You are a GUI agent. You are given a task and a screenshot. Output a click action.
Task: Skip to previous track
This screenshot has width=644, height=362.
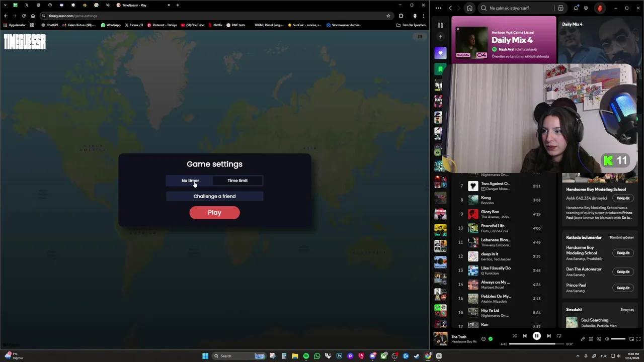pyautogui.click(x=524, y=336)
